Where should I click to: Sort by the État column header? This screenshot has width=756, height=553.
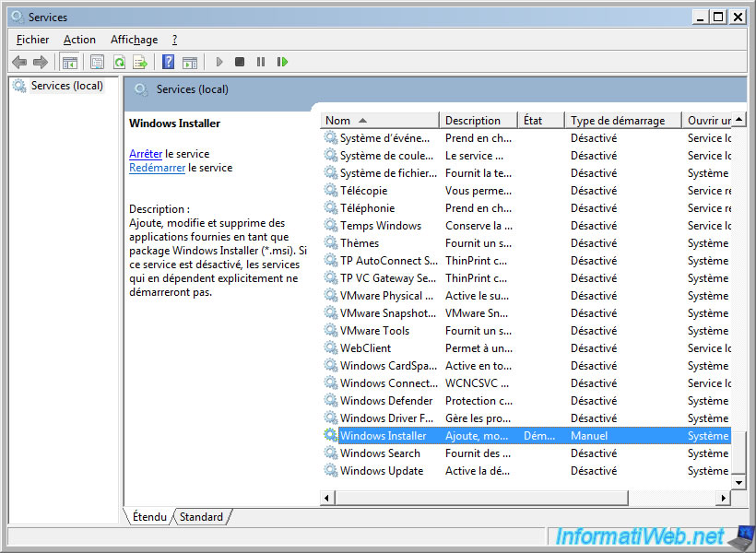click(540, 120)
